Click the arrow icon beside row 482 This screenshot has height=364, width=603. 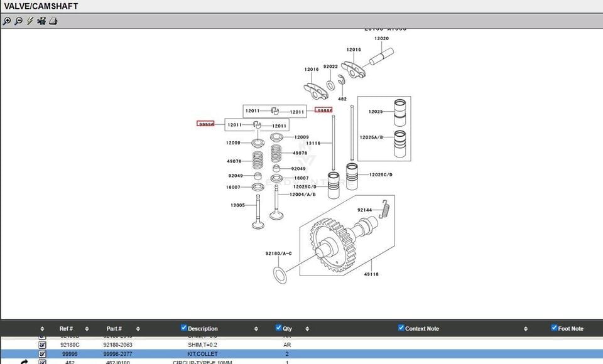[x=24, y=362]
